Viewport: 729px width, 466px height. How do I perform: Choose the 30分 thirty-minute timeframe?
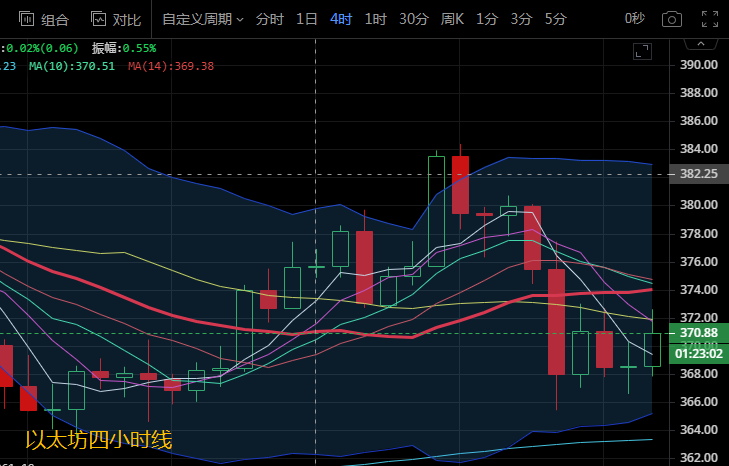coord(414,19)
